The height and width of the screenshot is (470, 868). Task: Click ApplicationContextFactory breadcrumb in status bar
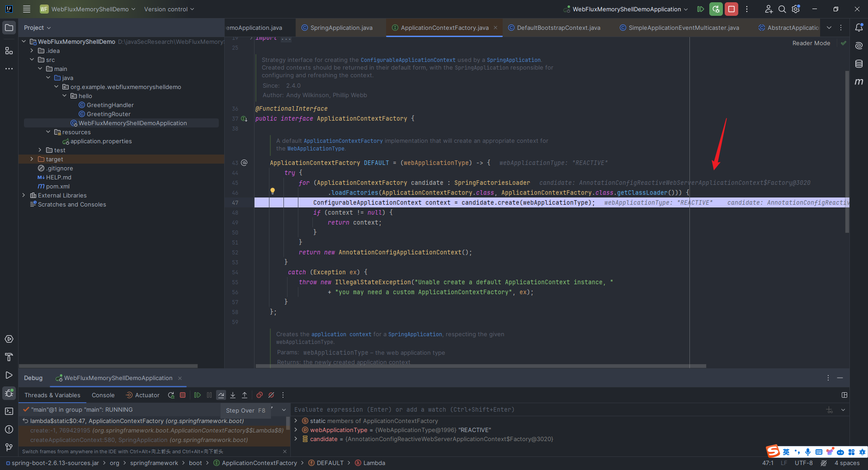click(x=259, y=463)
